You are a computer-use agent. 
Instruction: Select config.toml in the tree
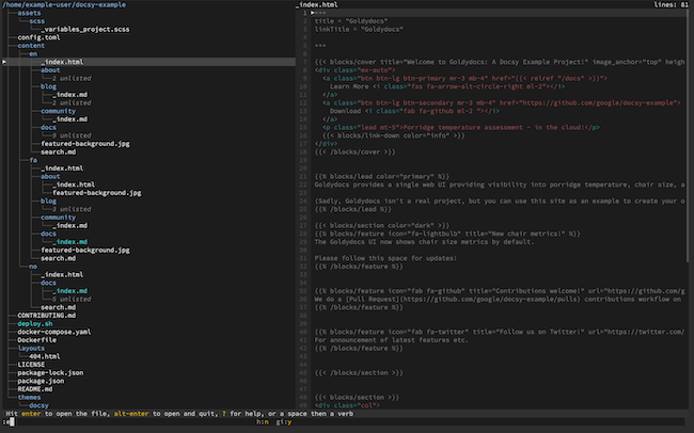point(38,37)
